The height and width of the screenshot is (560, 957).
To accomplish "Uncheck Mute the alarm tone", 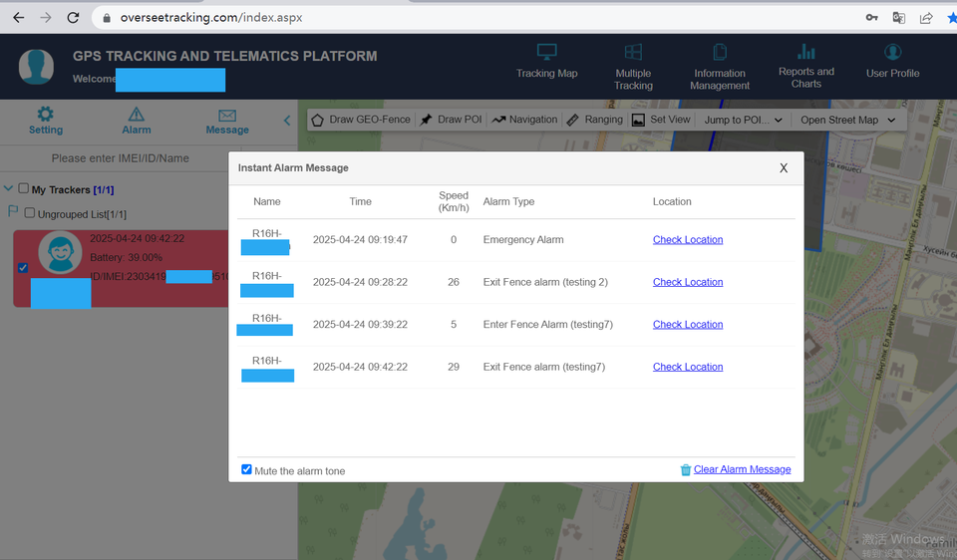I will click(247, 470).
